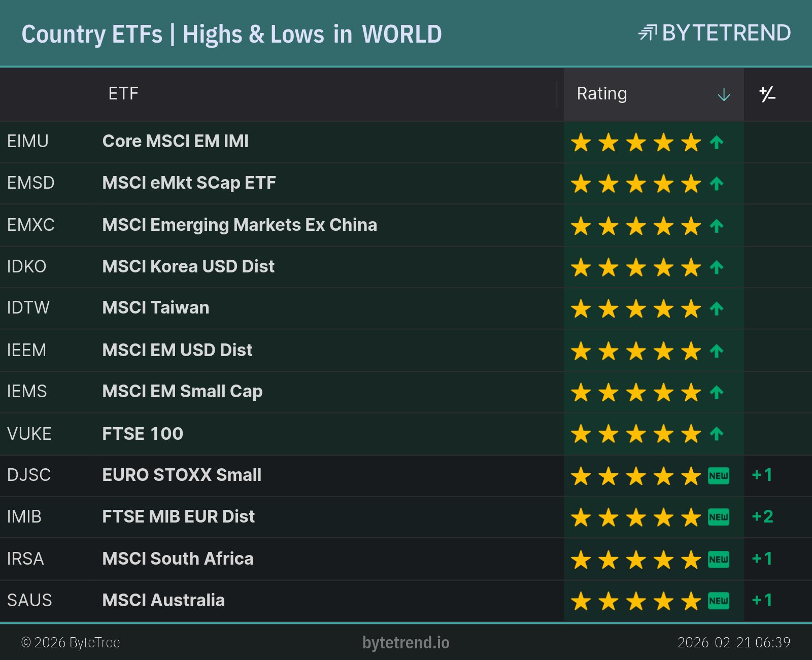Click the timestamp 2026-02-21 06:39
This screenshot has width=812, height=660.
click(734, 643)
